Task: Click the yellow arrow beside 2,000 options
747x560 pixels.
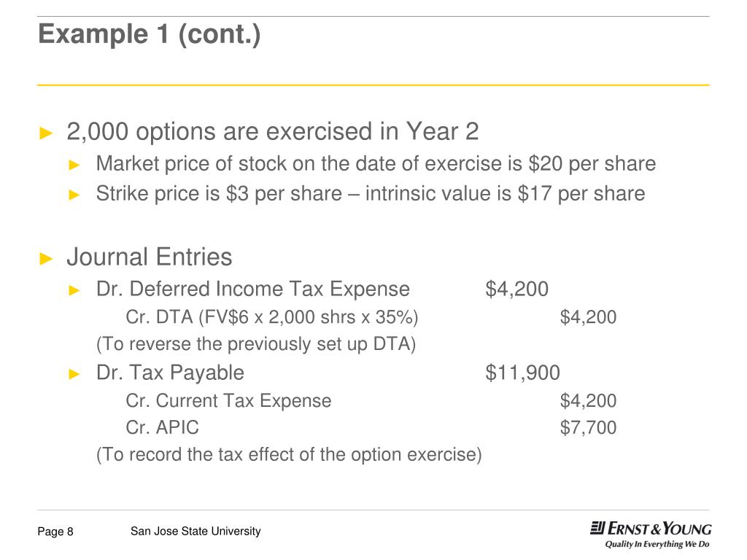Action: (46, 133)
